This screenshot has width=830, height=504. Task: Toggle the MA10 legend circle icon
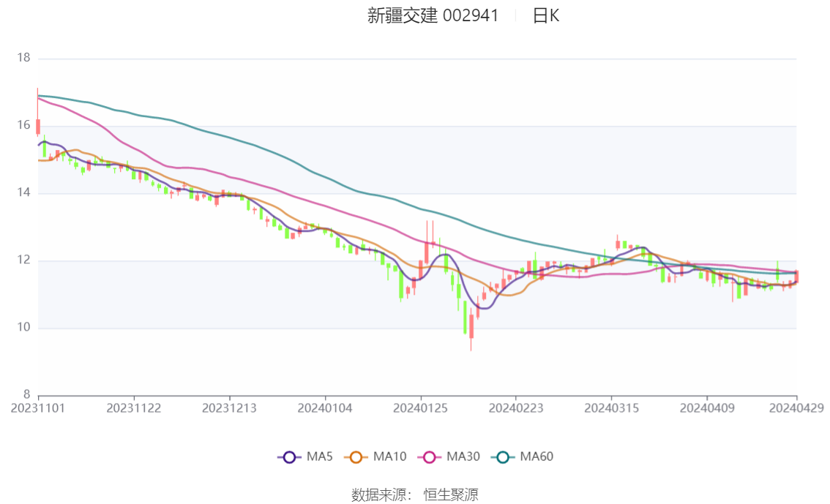pos(356,457)
